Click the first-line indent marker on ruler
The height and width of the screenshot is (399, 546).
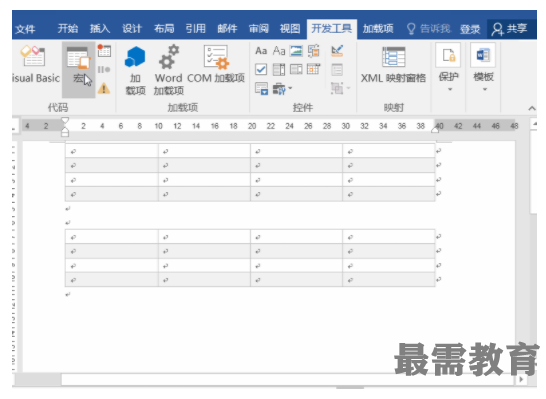[65, 121]
